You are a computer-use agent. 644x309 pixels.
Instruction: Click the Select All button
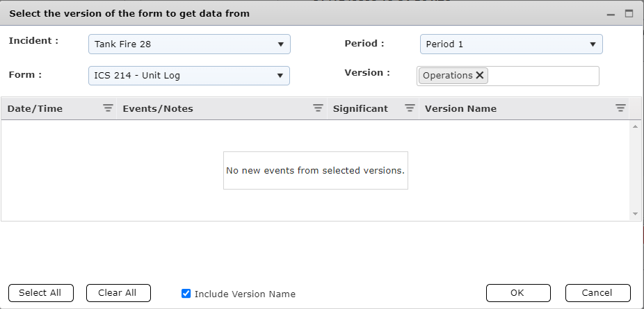40,293
